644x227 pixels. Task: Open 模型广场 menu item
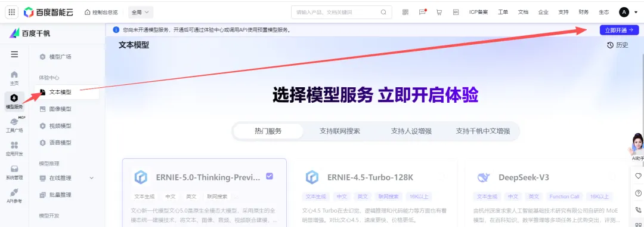60,57
